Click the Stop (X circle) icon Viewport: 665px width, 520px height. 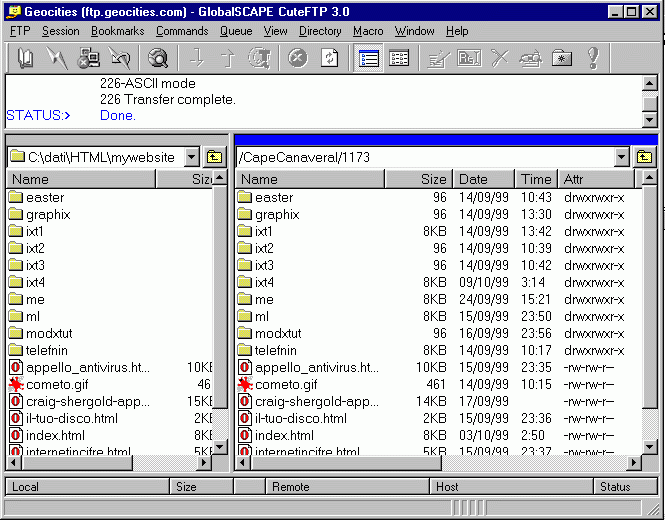click(297, 58)
